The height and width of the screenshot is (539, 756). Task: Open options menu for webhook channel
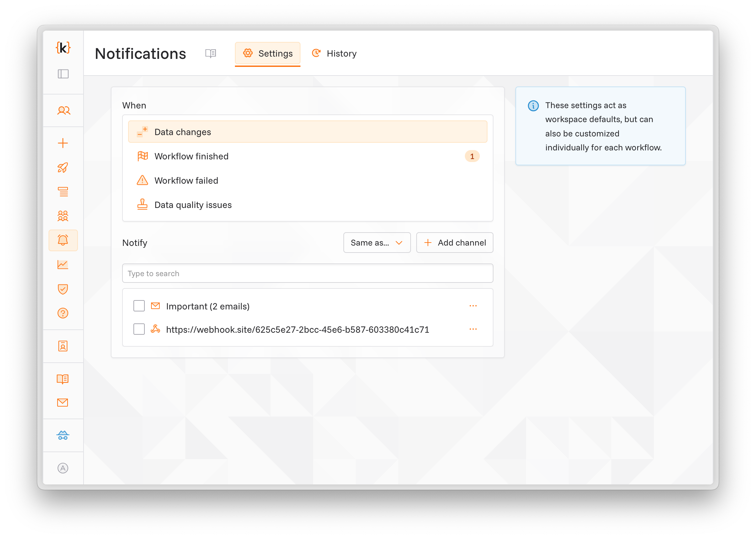click(x=473, y=329)
